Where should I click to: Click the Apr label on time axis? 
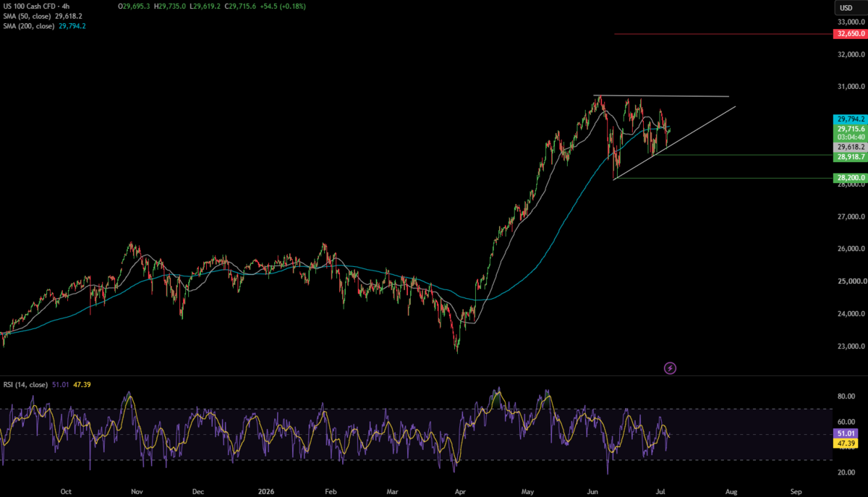(x=460, y=490)
